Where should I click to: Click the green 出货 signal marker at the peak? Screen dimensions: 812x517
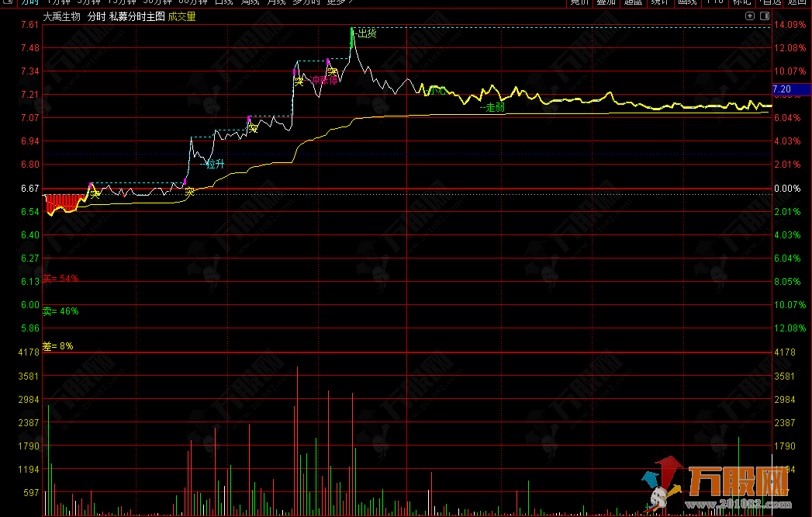pos(366,33)
